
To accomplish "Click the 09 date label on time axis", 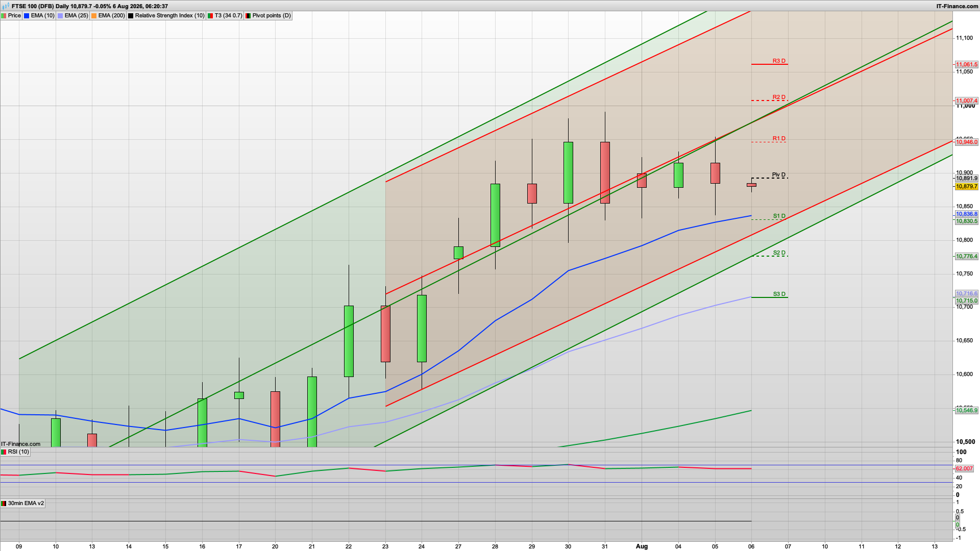I will pyautogui.click(x=19, y=546).
